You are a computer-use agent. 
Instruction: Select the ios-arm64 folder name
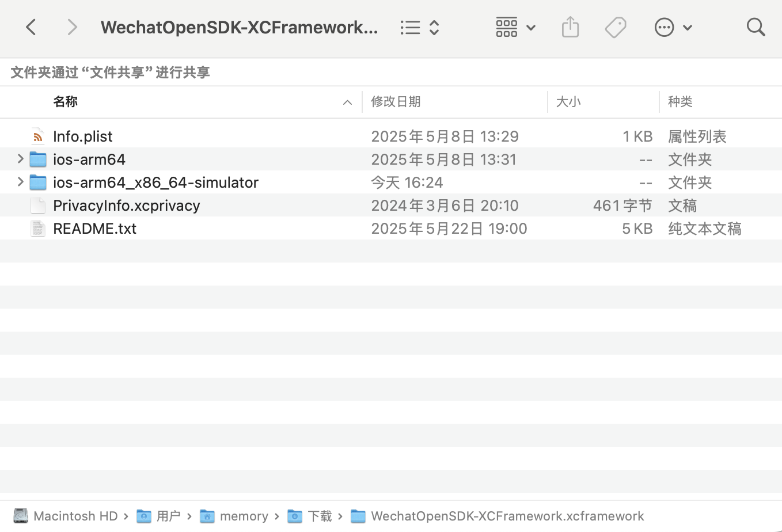pyautogui.click(x=89, y=159)
